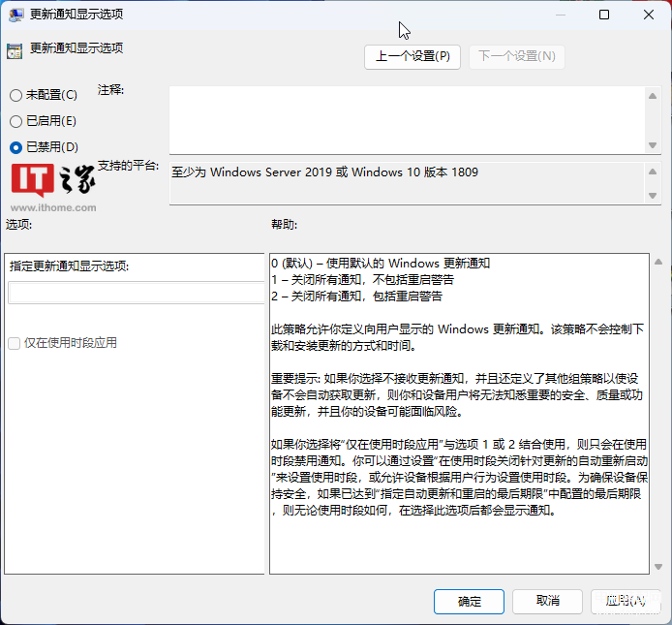Click the 指定更新通知显示选项 label

[x=69, y=266]
